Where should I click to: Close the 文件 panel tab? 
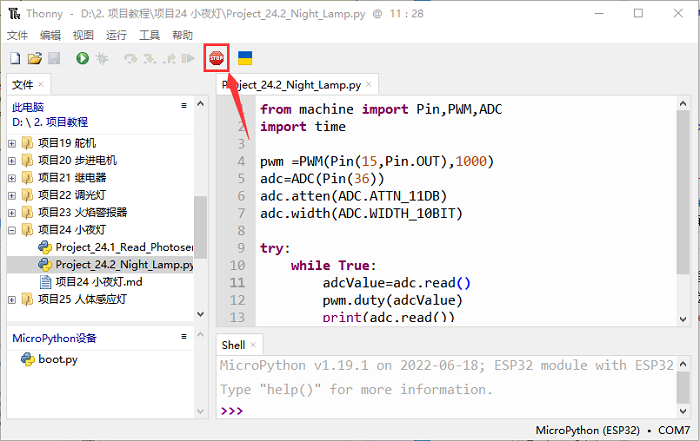41,85
